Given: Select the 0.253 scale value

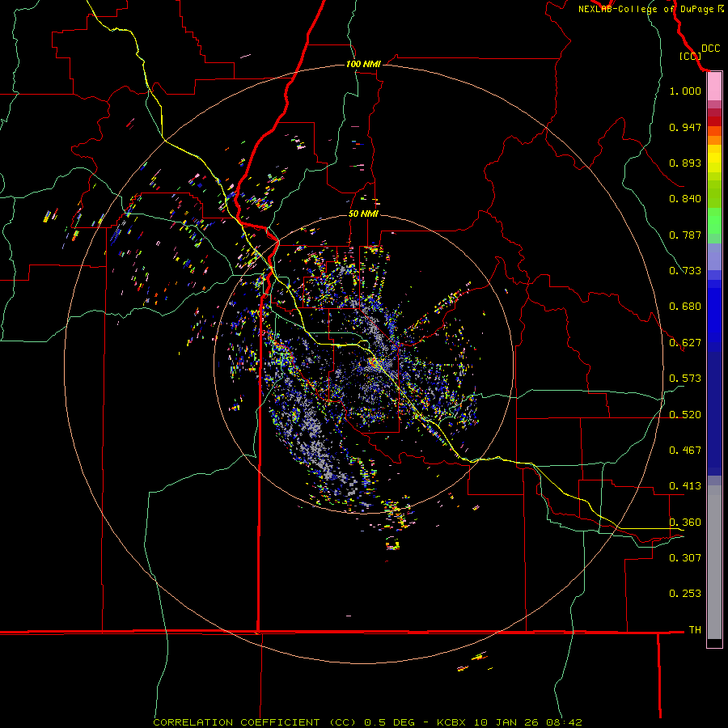Looking at the screenshot, I should pos(685,594).
